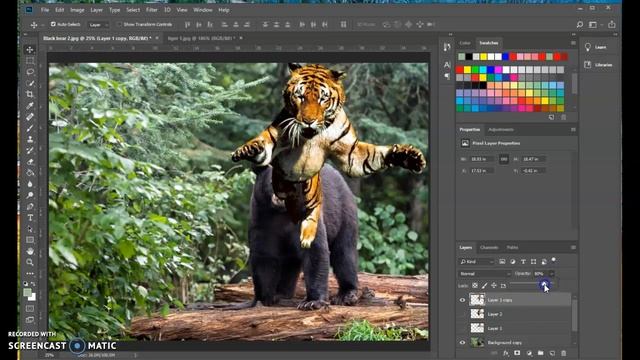Select the Eraser tool
The height and width of the screenshot is (360, 640).
(x=30, y=162)
